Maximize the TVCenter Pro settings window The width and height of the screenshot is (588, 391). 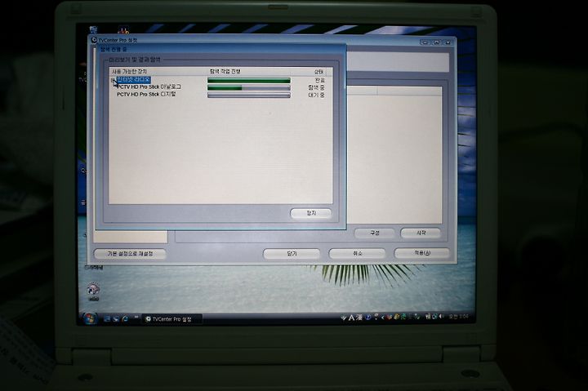436,42
